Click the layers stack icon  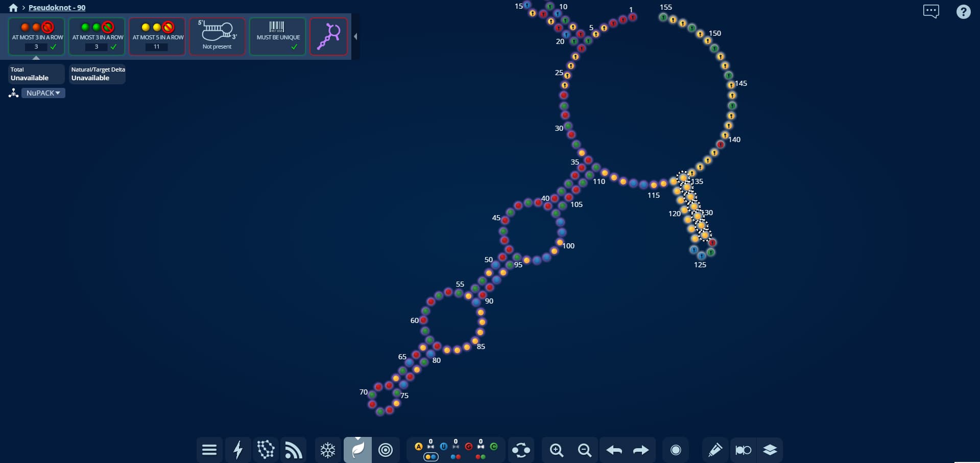[770, 450]
